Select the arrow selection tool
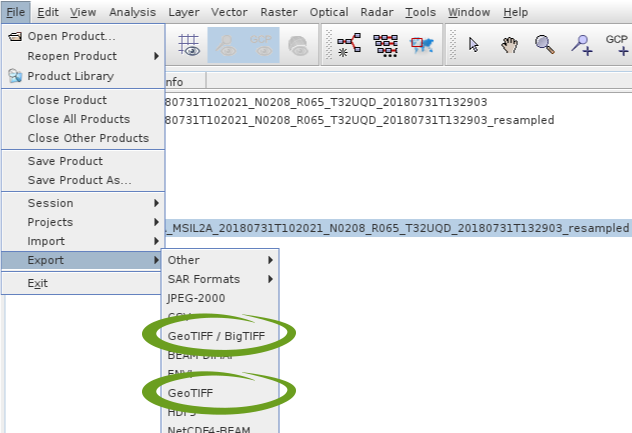The width and height of the screenshot is (632, 433). click(x=474, y=44)
